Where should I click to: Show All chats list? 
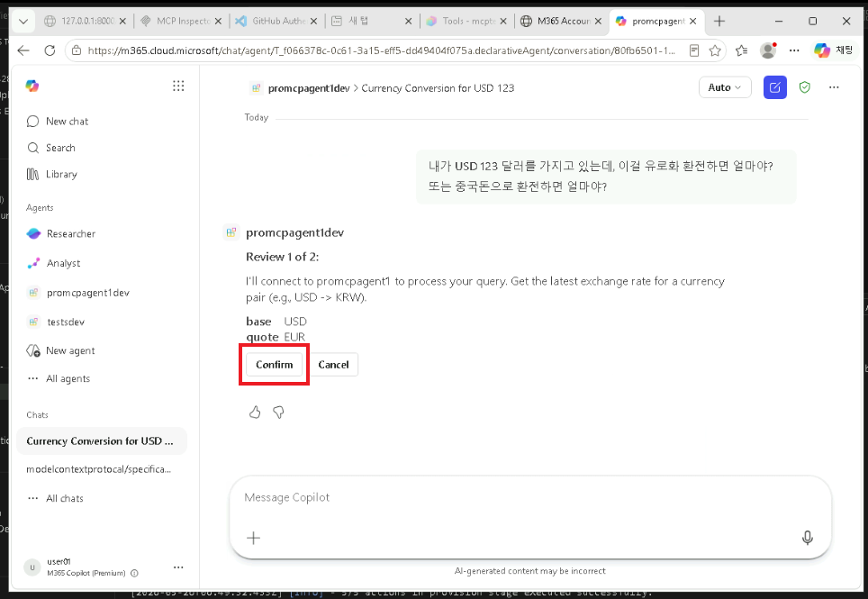click(x=55, y=498)
